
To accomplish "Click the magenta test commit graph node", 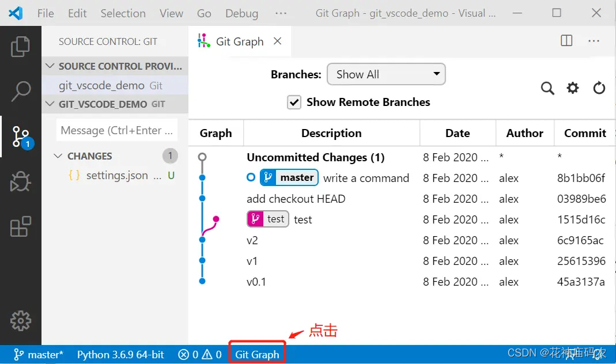I will coord(216,219).
